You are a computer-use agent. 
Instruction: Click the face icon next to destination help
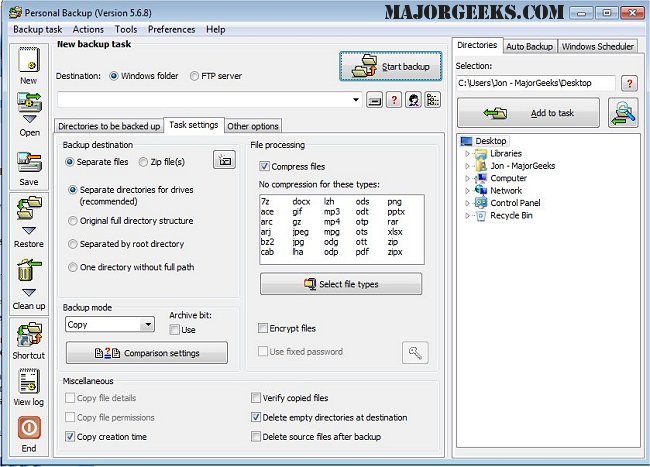[x=413, y=100]
